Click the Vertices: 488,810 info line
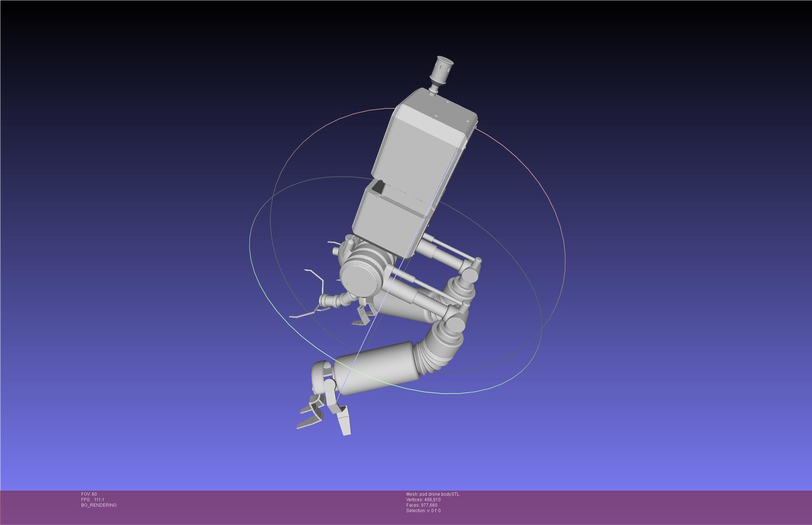812x525 pixels. 423,500
